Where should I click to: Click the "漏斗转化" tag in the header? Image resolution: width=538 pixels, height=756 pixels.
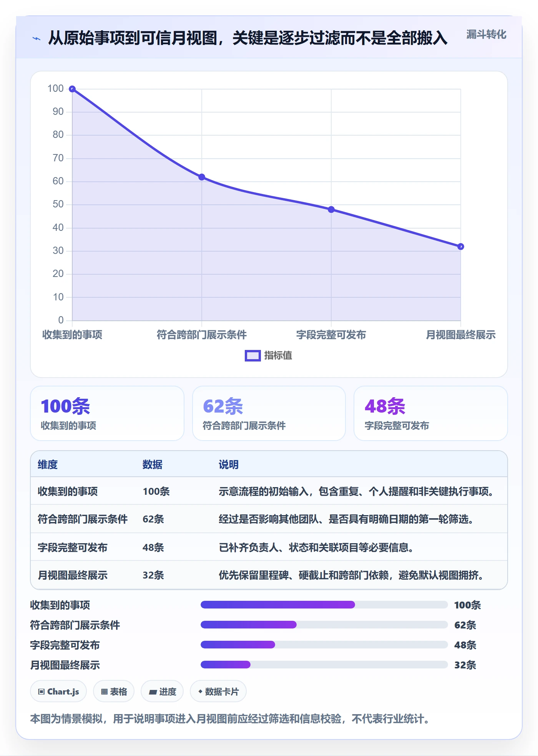pyautogui.click(x=486, y=35)
